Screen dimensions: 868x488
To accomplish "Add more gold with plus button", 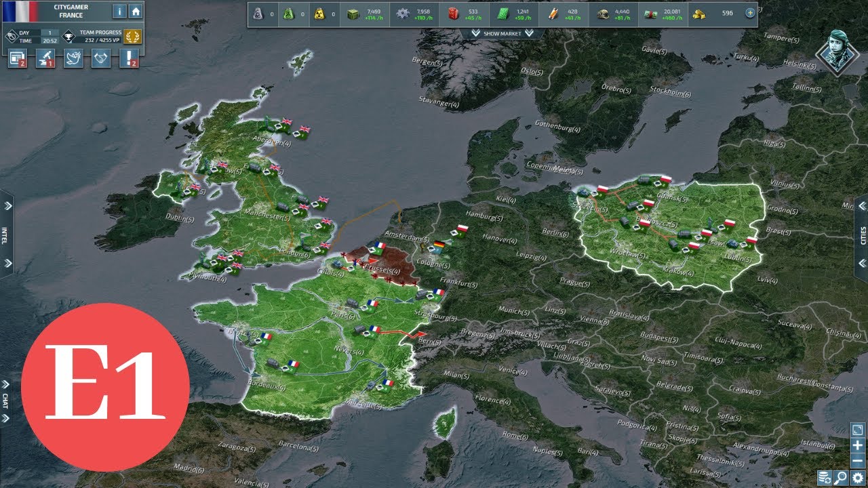I will (750, 13).
